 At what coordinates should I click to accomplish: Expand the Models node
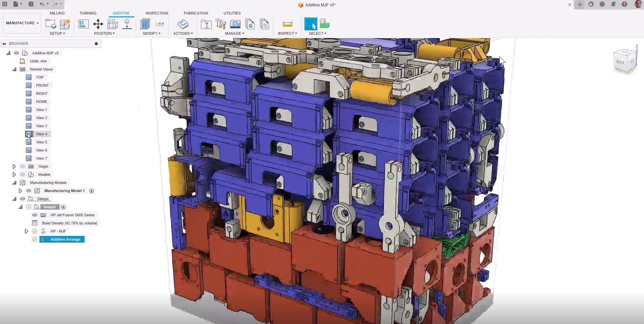pyautogui.click(x=14, y=174)
